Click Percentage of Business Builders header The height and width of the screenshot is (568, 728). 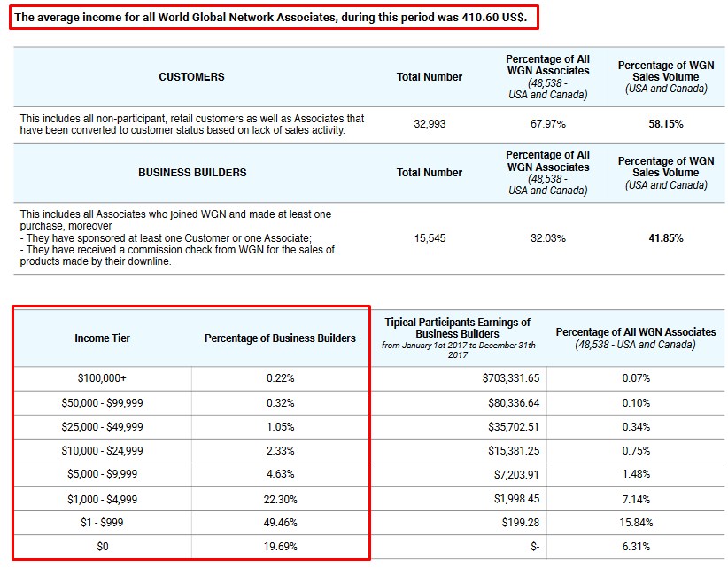(x=280, y=338)
